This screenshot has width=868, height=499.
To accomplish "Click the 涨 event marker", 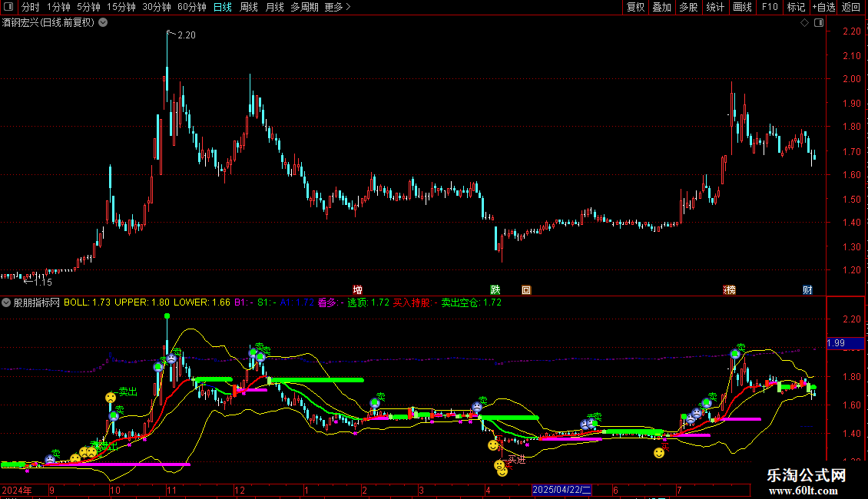I will (x=729, y=290).
